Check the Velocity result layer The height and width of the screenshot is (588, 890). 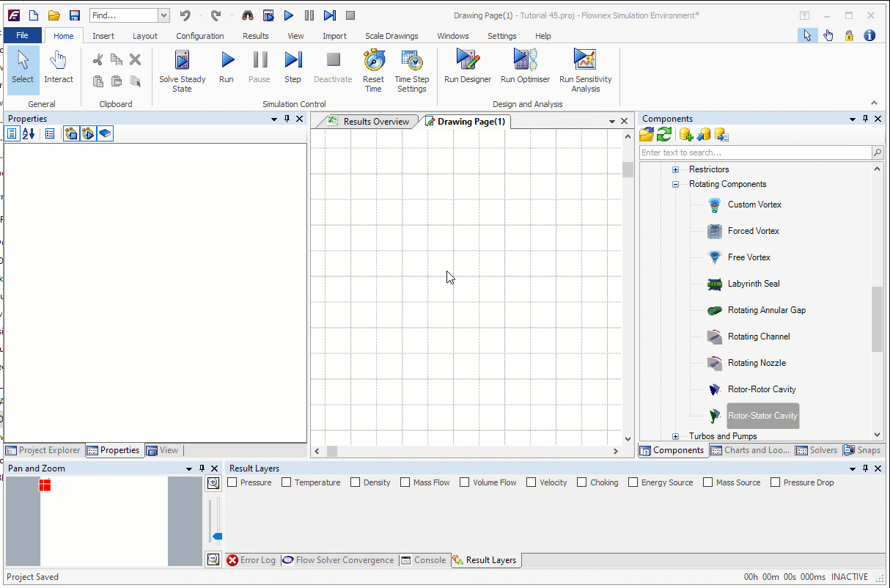[x=532, y=482]
